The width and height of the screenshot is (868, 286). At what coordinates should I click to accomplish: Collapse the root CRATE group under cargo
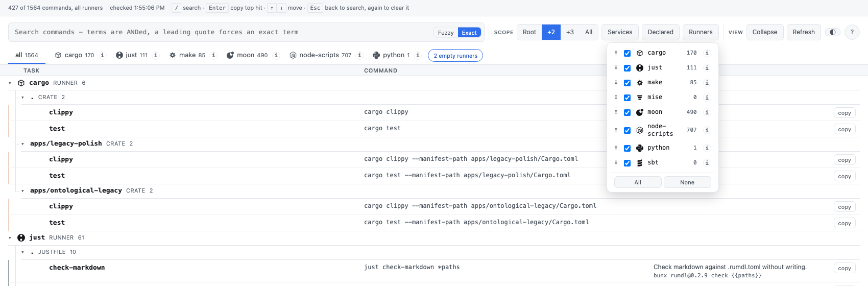click(x=22, y=97)
